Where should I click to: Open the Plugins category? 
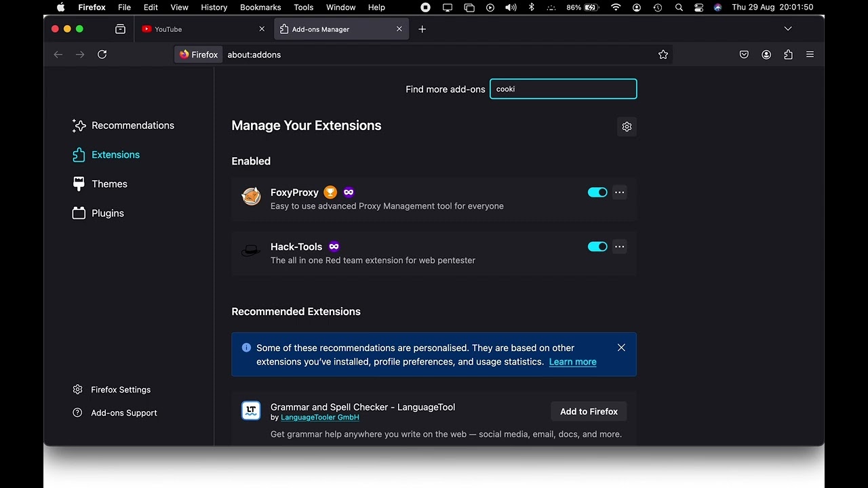pyautogui.click(x=99, y=213)
